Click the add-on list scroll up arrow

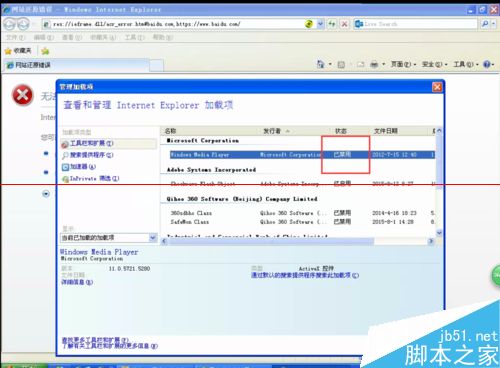pos(439,131)
